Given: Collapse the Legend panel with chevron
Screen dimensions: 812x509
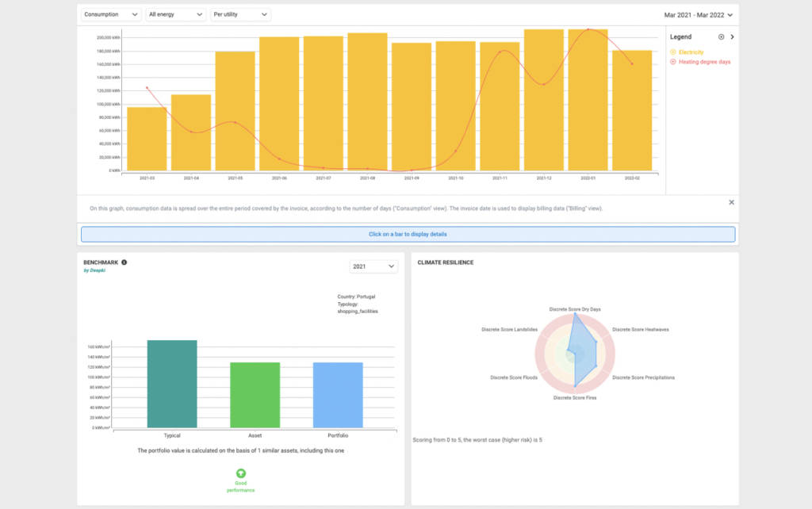Looking at the screenshot, I should pos(732,36).
